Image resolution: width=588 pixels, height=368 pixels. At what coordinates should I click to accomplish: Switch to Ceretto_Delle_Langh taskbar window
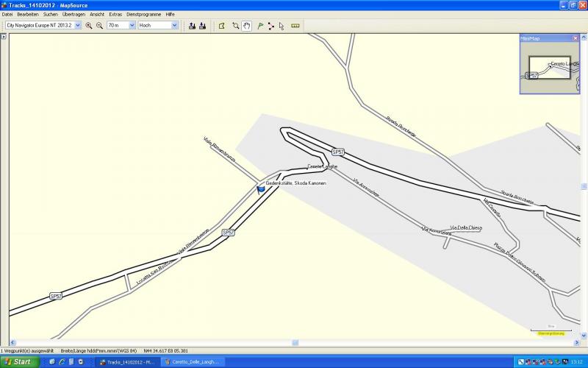pyautogui.click(x=192, y=361)
